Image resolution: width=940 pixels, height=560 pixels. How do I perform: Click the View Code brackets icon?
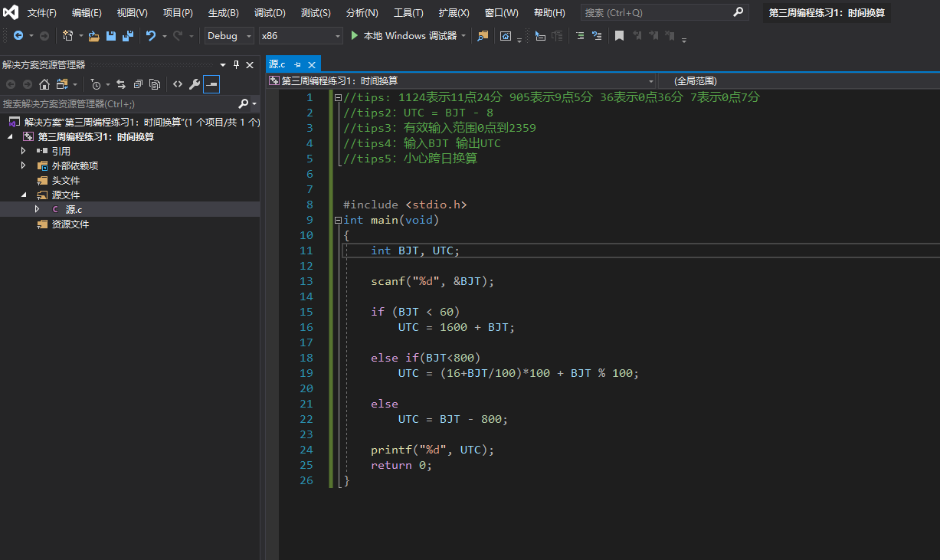(178, 84)
